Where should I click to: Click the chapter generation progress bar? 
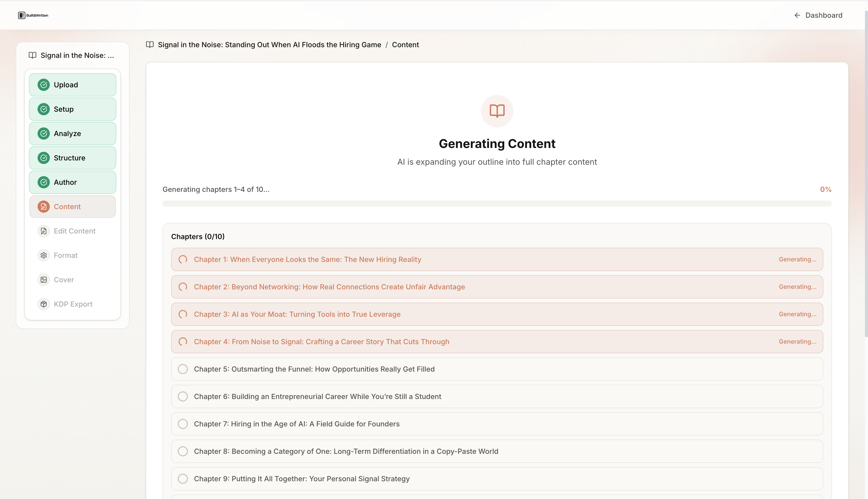point(497,204)
